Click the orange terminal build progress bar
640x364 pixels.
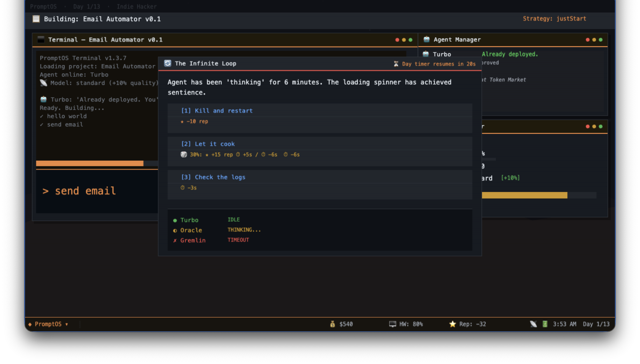[x=90, y=164]
